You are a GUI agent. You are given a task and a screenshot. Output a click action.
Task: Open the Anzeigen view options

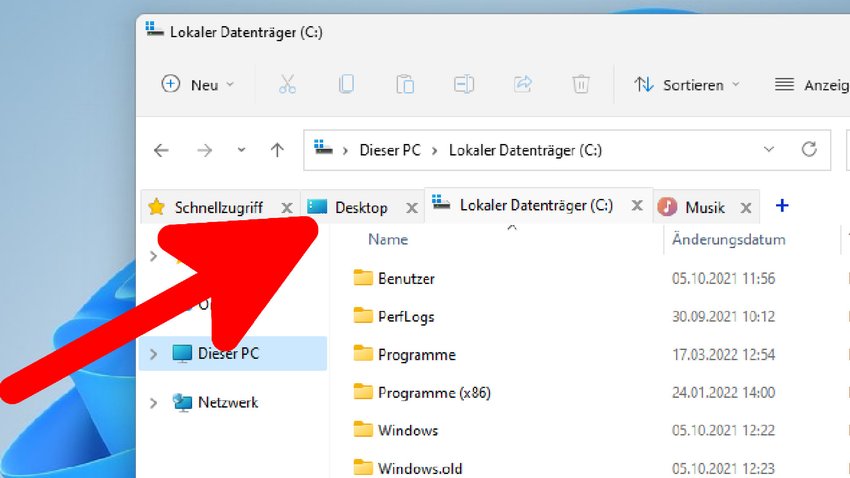tap(812, 85)
